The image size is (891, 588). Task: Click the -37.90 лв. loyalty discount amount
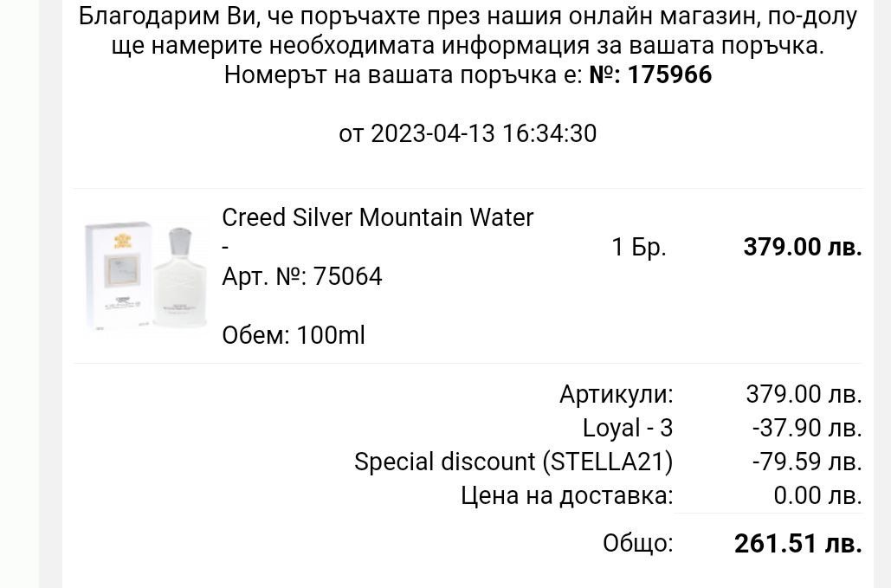[x=807, y=428]
